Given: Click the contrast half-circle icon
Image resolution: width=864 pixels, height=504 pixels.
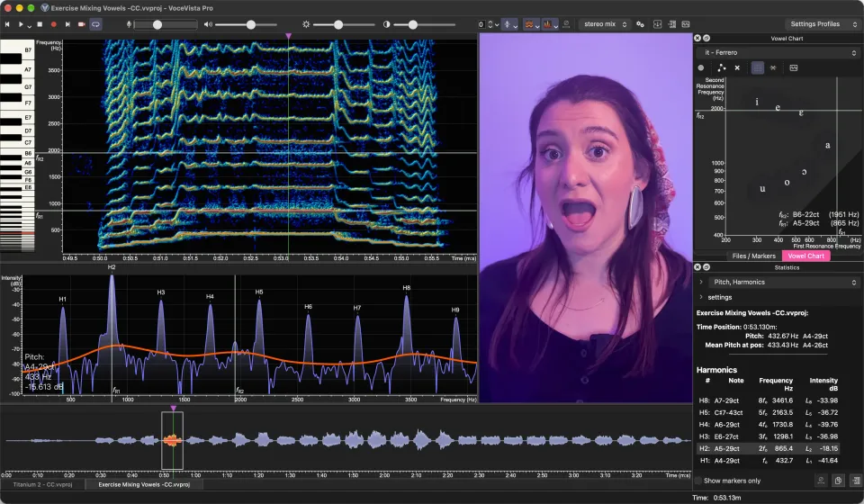Looking at the screenshot, I should tap(386, 24).
